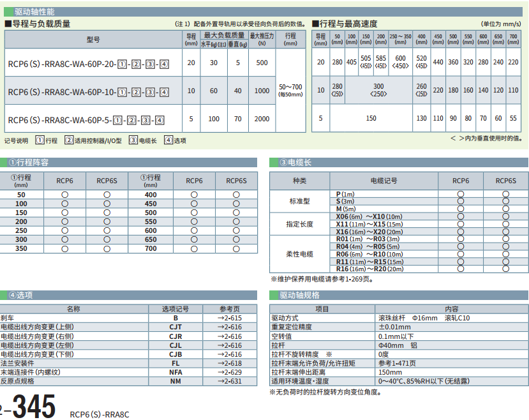Select the Φ40mm 铝 rod value
This screenshot has height=420, width=529.
pyautogui.click(x=398, y=345)
